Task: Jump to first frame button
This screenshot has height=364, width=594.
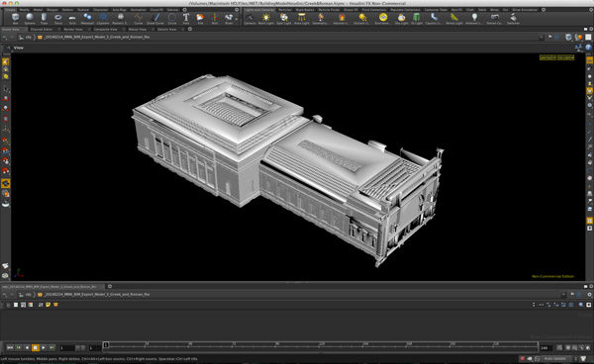Action: point(10,348)
